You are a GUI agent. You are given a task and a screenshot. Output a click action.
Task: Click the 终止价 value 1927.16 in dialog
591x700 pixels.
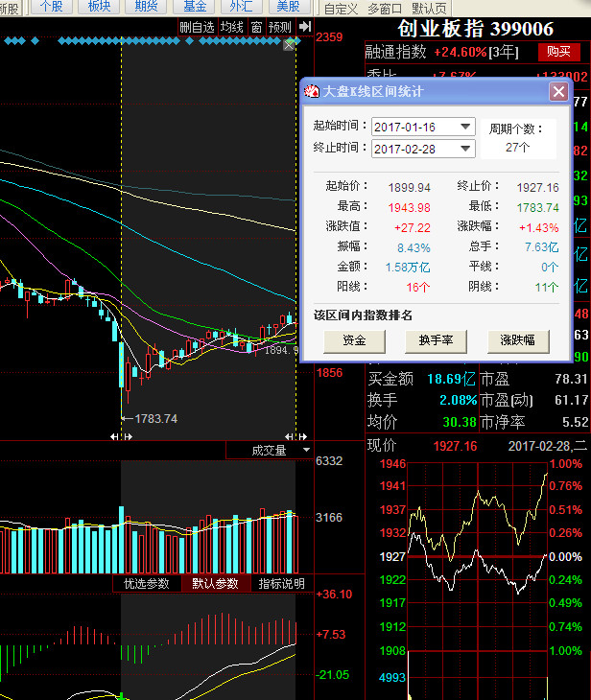click(x=538, y=188)
